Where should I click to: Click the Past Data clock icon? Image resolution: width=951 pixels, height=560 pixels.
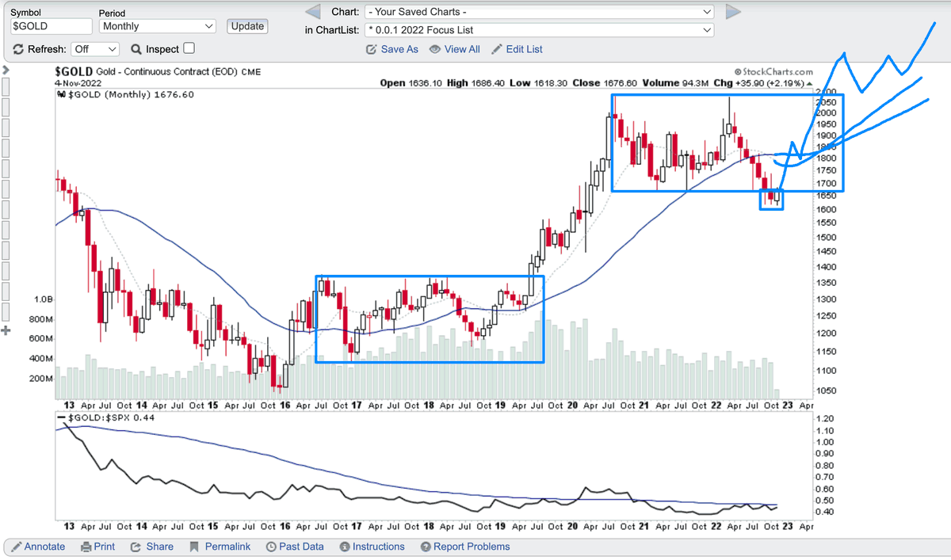pyautogui.click(x=271, y=547)
